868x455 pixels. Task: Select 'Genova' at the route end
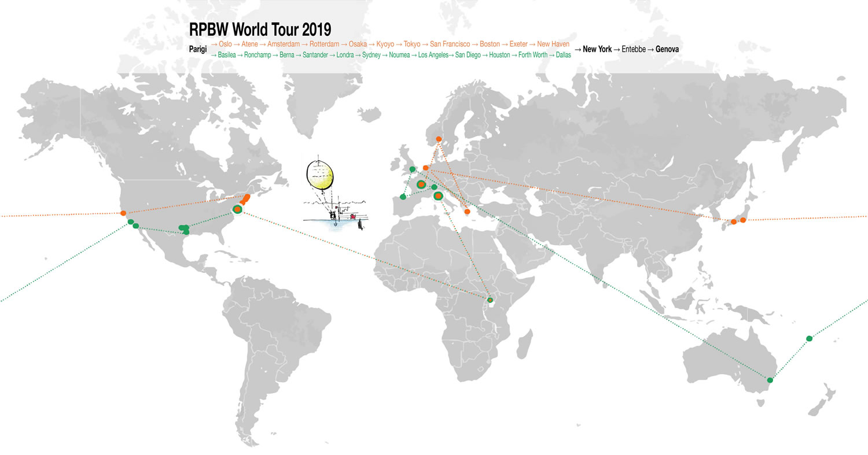click(x=667, y=49)
